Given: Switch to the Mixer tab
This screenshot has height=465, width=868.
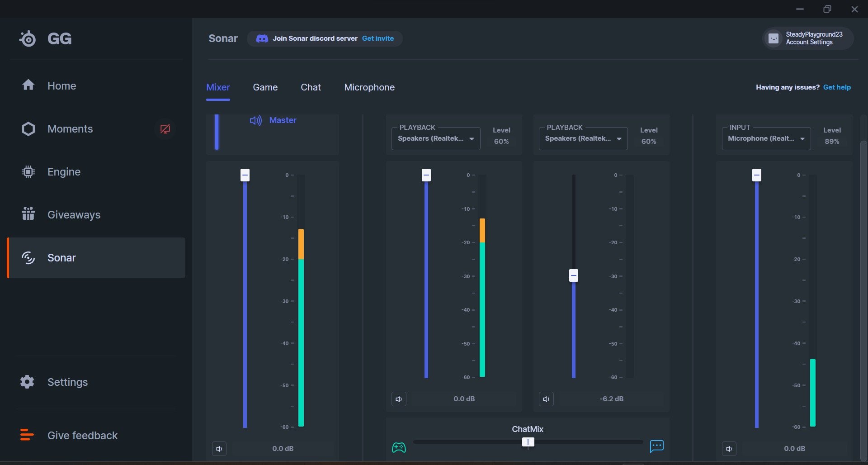Looking at the screenshot, I should pos(218,87).
